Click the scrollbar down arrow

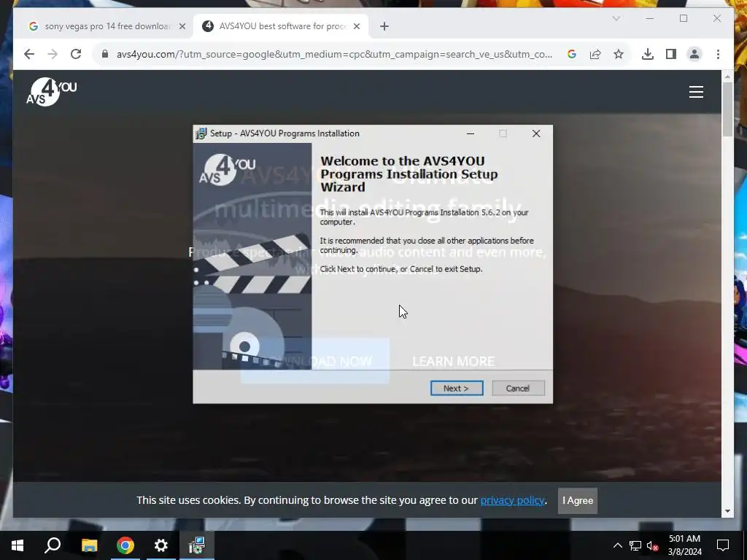pyautogui.click(x=727, y=511)
